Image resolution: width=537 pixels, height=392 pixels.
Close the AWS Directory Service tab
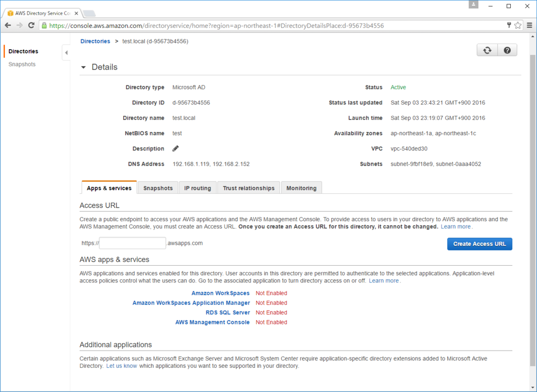(77, 13)
